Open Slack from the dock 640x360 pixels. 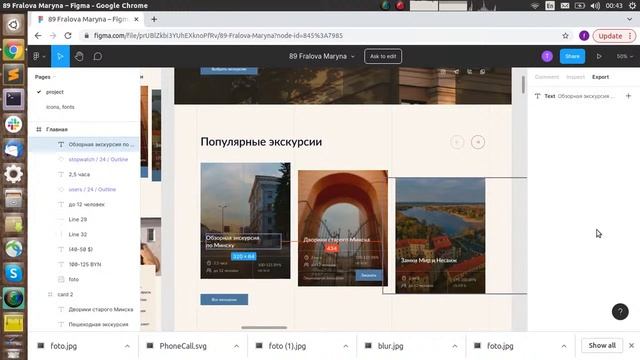(x=13, y=124)
